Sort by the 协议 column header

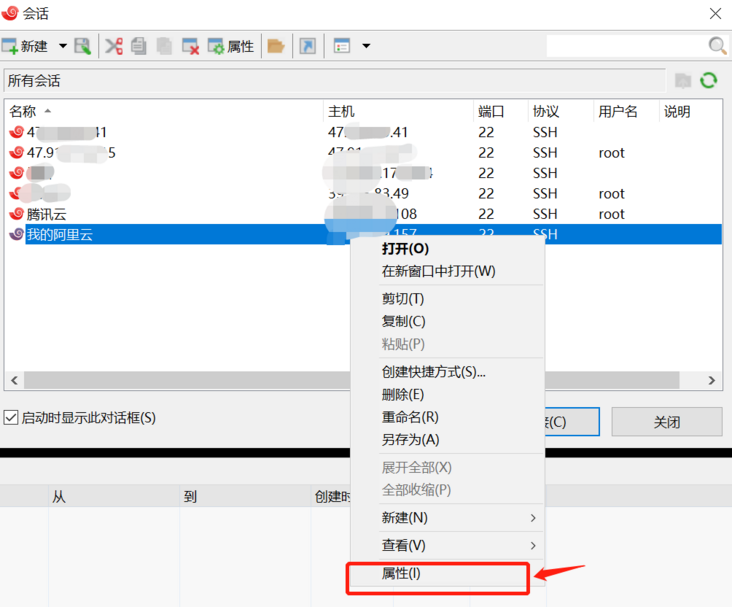coord(561,111)
